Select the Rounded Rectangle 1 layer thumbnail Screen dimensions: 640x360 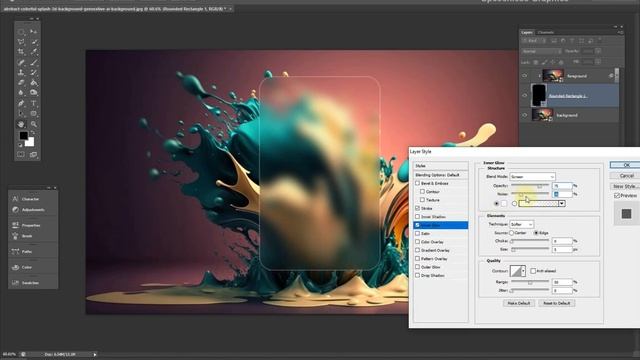[x=539, y=95]
